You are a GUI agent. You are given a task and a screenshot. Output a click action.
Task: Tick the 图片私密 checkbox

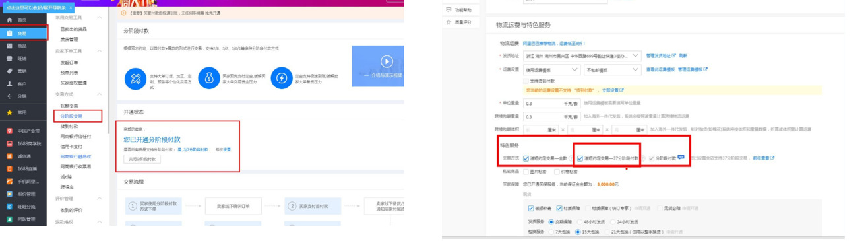tap(525, 171)
